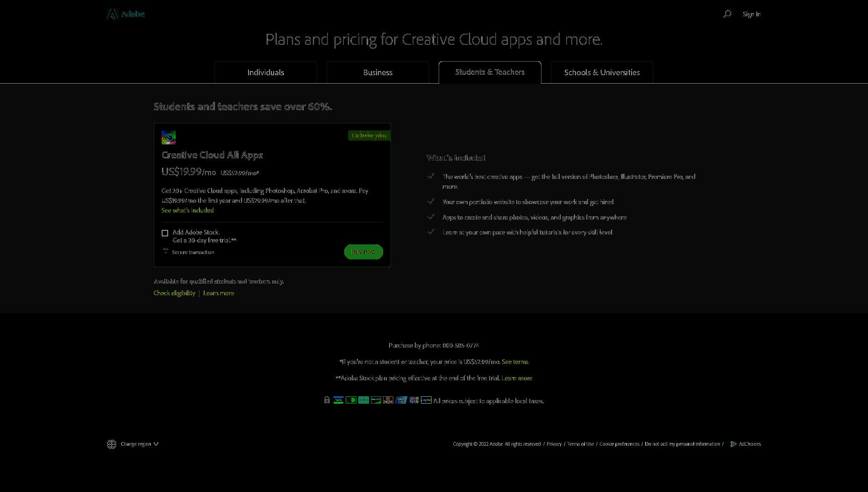The width and height of the screenshot is (868, 492).
Task: Click the Secure transaction lock icon
Action: click(166, 251)
